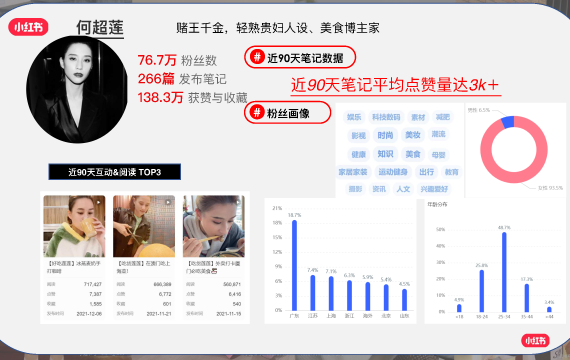570x360 pixels.
Task: Click the 18-24 age bar showing 25.8%
Action: [x=482, y=291]
